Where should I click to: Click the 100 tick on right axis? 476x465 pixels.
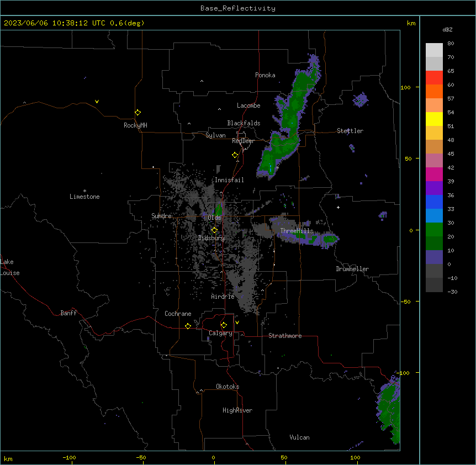405,87
